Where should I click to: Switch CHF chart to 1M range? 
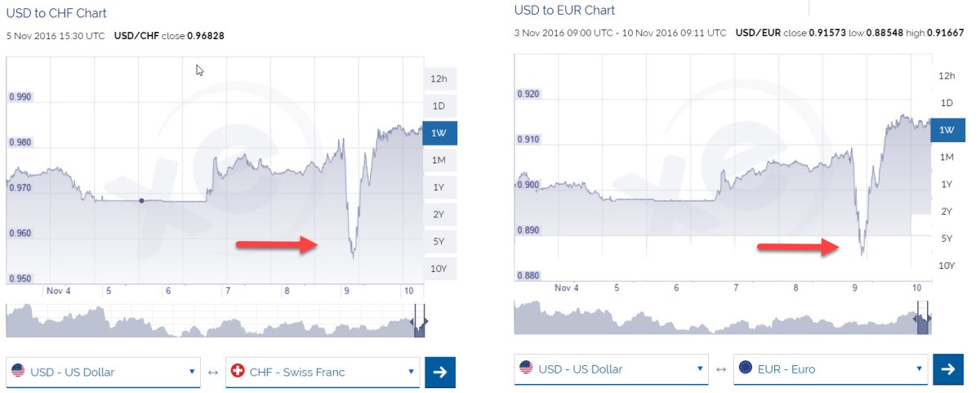[439, 160]
